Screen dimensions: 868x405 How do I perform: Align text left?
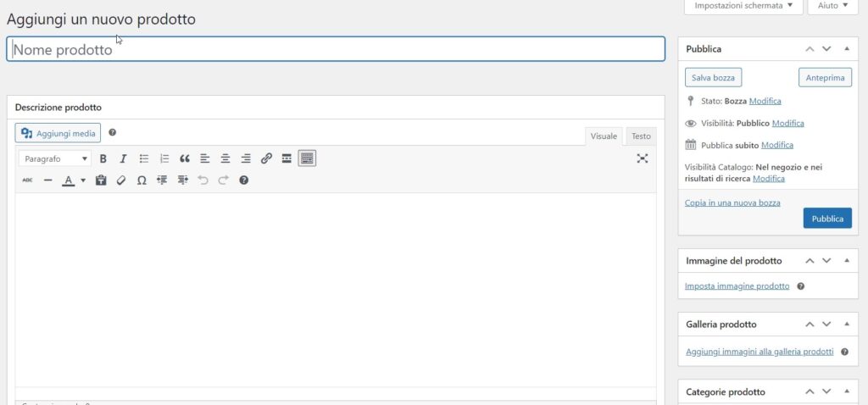(205, 158)
